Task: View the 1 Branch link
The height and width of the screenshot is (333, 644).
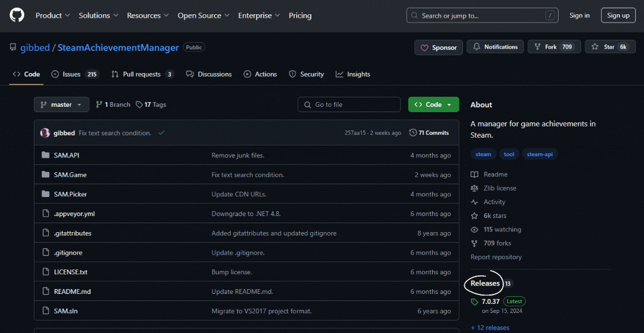Action: coord(113,104)
